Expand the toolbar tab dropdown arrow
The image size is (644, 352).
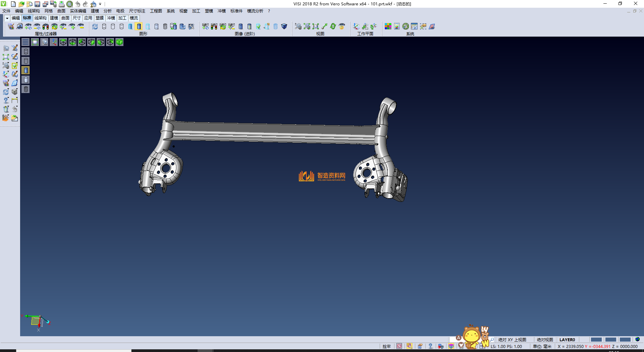pos(7,18)
